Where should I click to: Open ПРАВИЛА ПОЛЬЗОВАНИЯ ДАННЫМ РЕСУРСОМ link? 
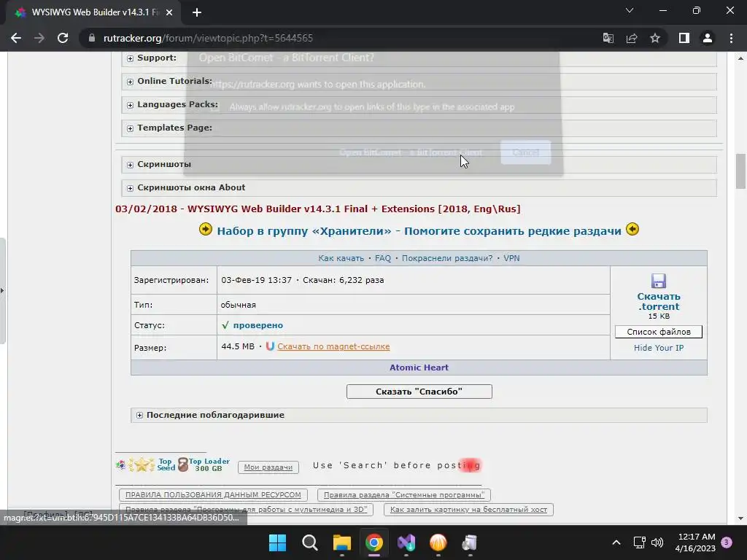(x=213, y=495)
